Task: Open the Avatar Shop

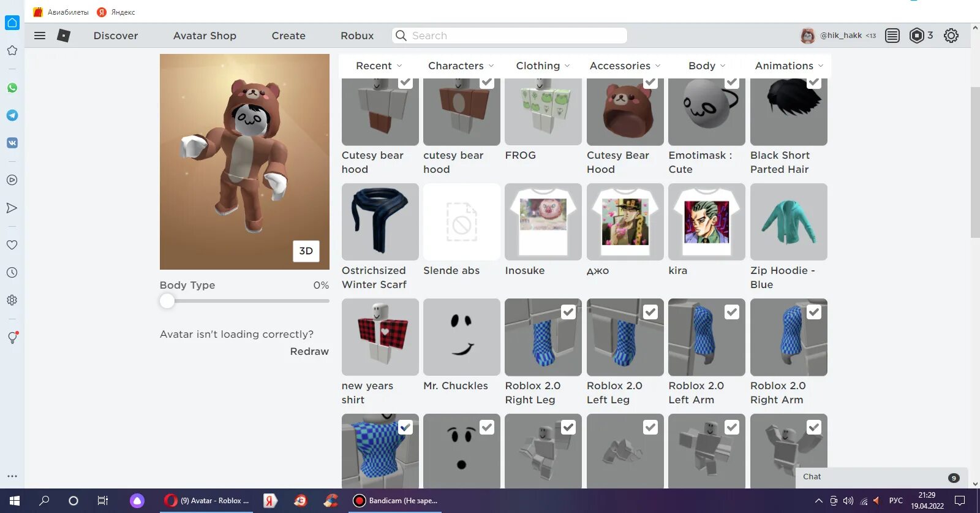Action: (205, 36)
